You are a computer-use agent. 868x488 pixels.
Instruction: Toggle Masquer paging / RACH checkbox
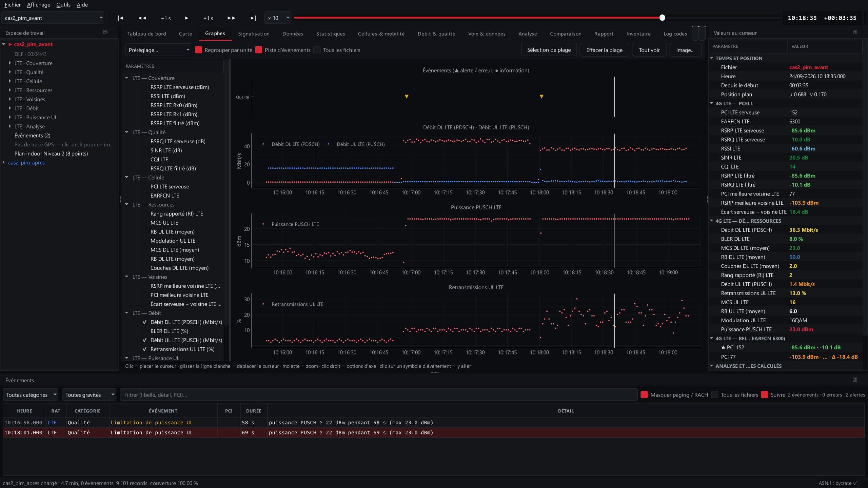point(644,394)
